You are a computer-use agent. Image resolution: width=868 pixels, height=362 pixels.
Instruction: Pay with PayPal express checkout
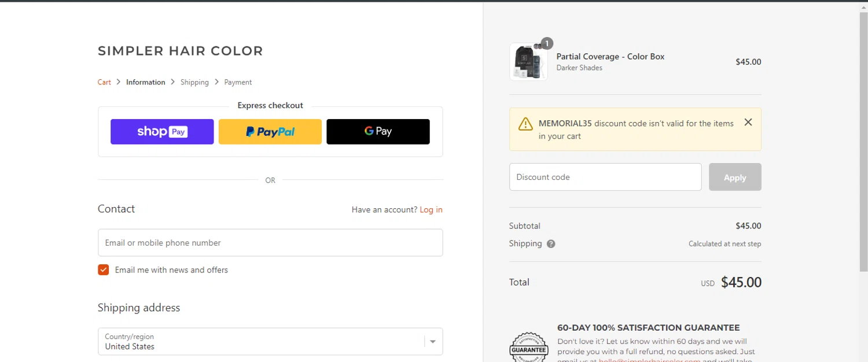[x=270, y=132]
